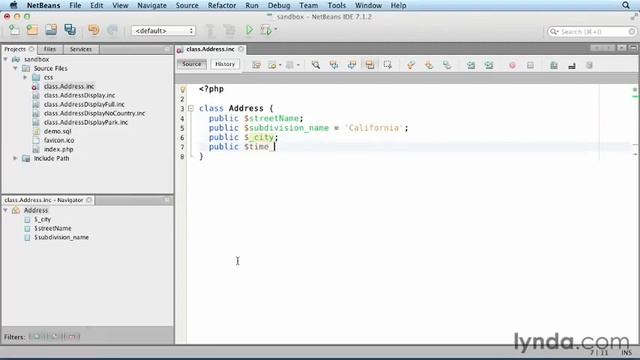Click the New Project toolbar icon

click(32, 30)
